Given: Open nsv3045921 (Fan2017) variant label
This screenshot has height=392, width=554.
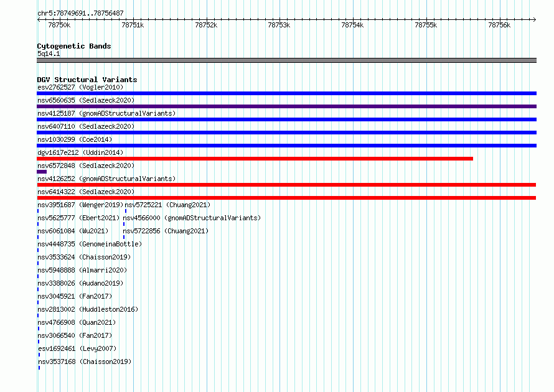Looking at the screenshot, I should (75, 296).
